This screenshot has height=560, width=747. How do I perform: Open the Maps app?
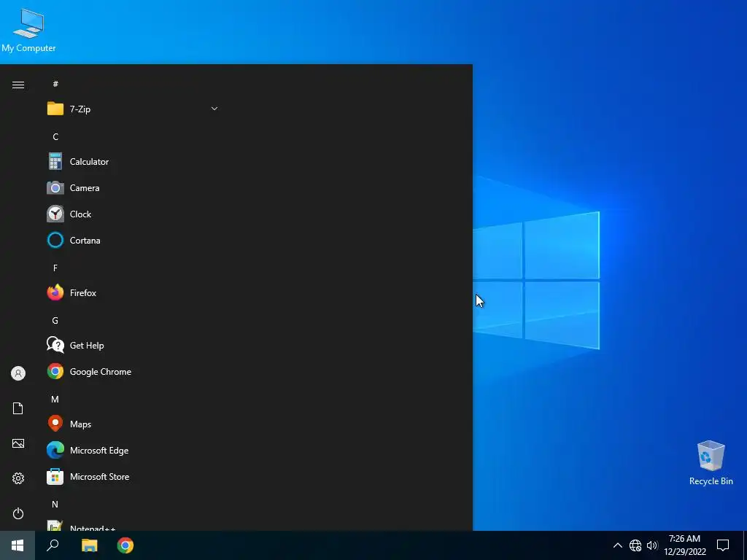pyautogui.click(x=133, y=424)
